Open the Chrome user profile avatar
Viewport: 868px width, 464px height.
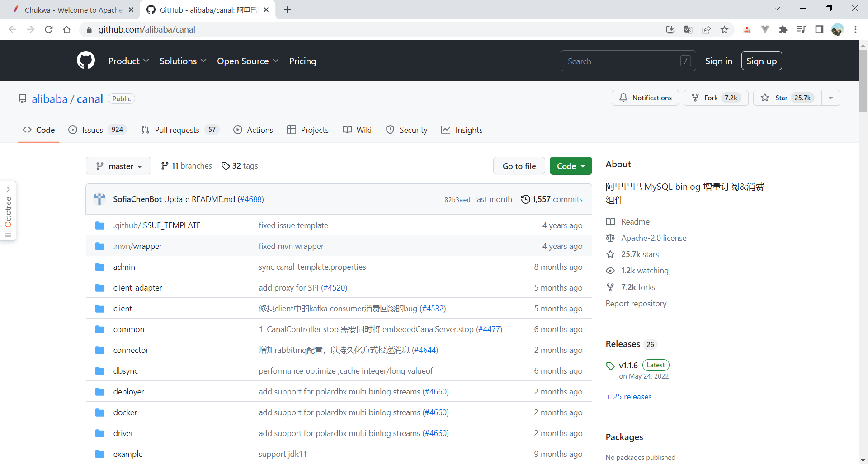[837, 29]
